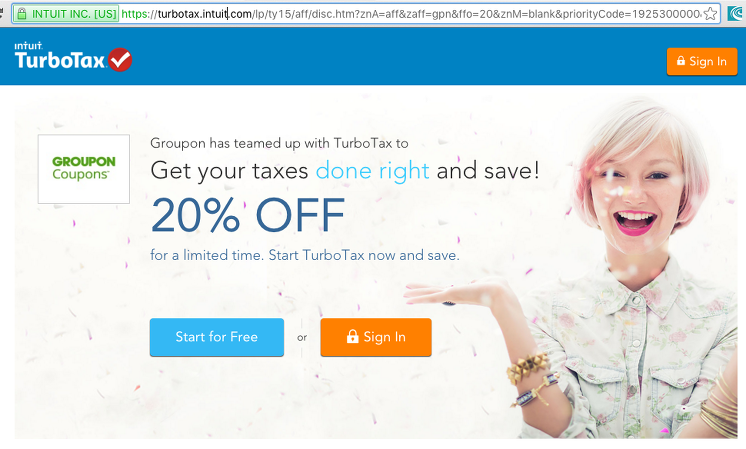
Task: Click the blue Start for Free button
Action: (x=216, y=337)
